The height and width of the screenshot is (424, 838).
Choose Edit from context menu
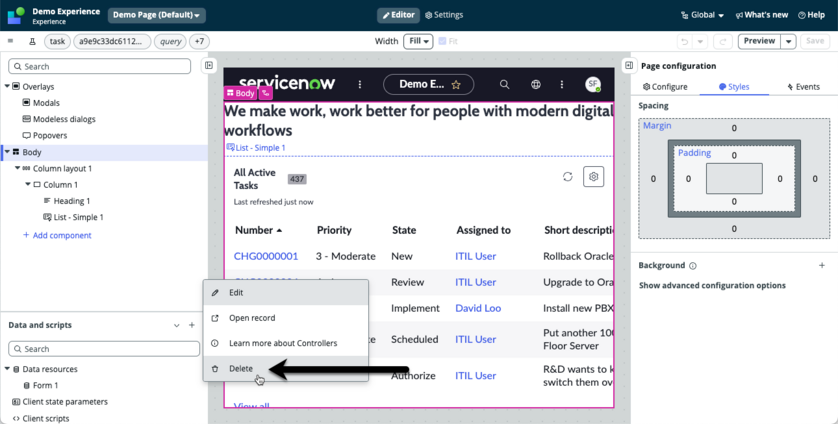(285, 292)
